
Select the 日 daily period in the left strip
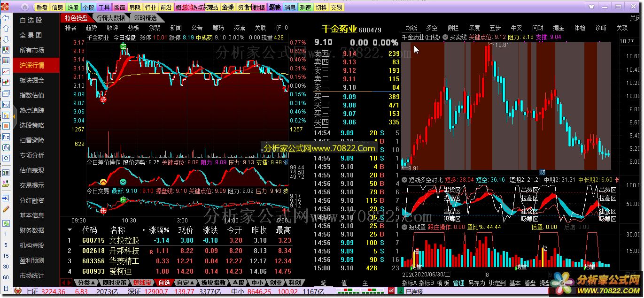pyautogui.click(x=6, y=288)
